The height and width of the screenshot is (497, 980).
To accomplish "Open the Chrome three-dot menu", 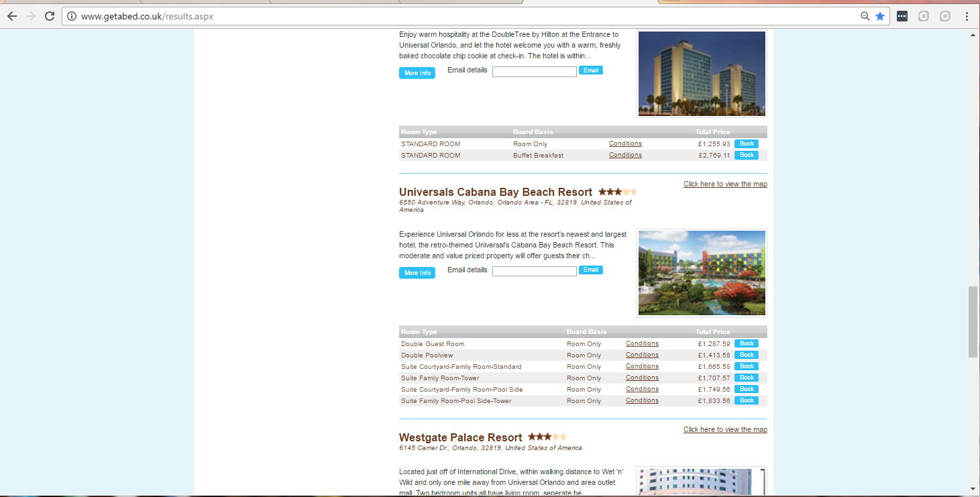I will 967,16.
